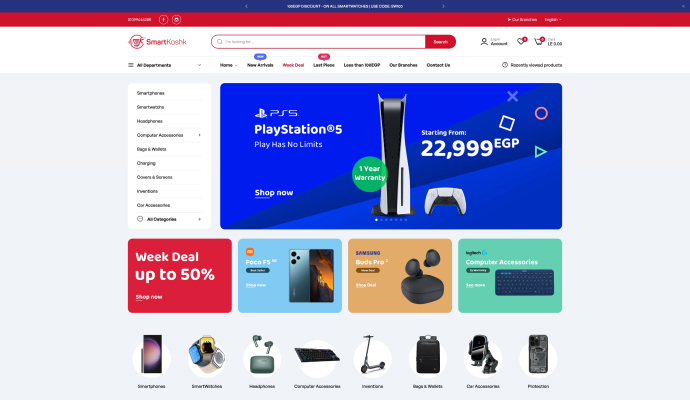Open Recently viewed products
Viewport: 690px width, 400px height.
[532, 65]
